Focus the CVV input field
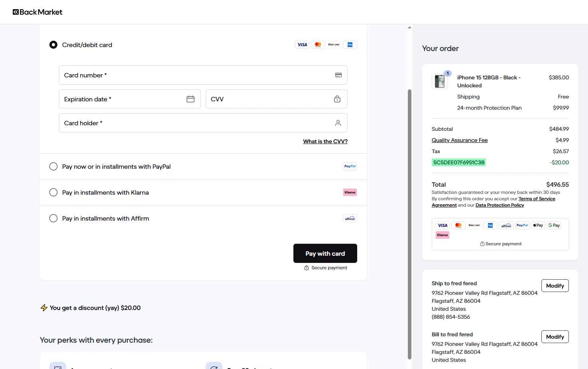This screenshot has height=369, width=588. point(277,99)
